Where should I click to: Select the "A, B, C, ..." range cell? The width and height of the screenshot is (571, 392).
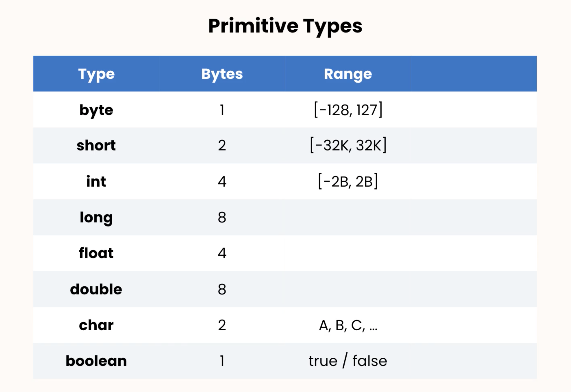point(348,325)
